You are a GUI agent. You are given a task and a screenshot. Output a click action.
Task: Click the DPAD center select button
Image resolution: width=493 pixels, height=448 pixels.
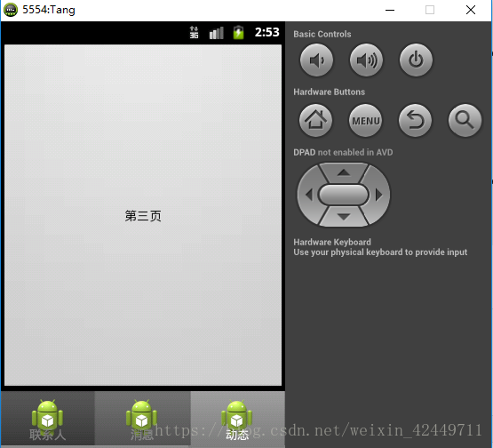click(344, 195)
